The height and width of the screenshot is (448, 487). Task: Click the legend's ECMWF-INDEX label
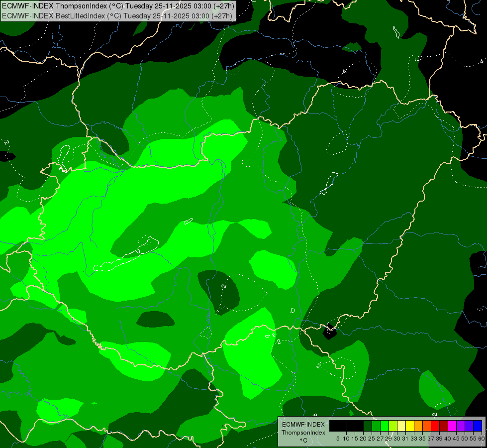click(303, 425)
